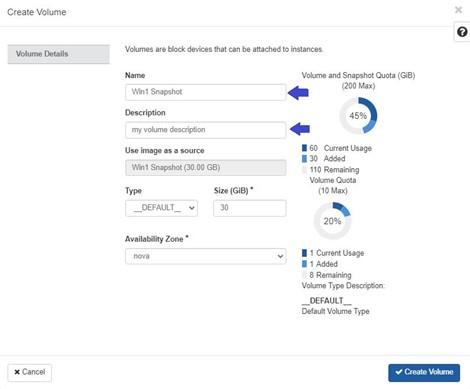Click the disabled Win1 Snapshot image source field
Image resolution: width=470 pixels, height=389 pixels.
[206, 167]
